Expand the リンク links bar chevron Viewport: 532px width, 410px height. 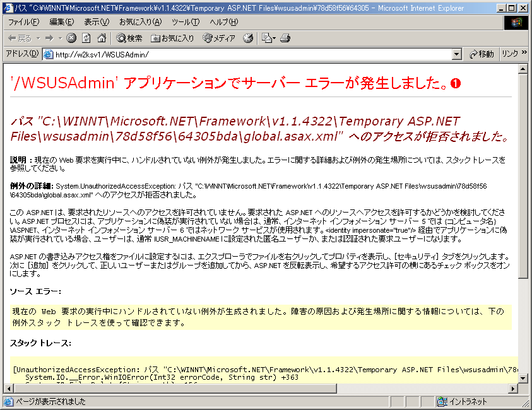point(524,52)
